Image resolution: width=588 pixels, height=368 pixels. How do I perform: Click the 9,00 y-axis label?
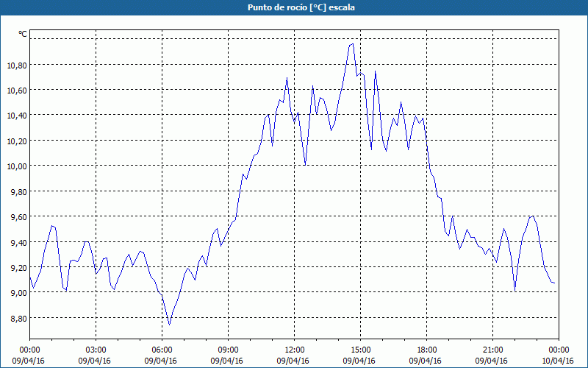(19, 293)
